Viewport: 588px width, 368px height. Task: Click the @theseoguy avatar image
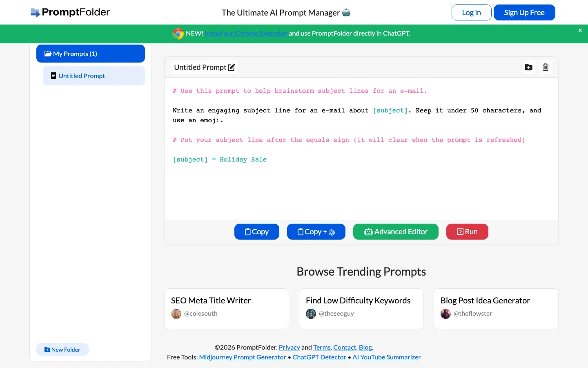pyautogui.click(x=311, y=314)
